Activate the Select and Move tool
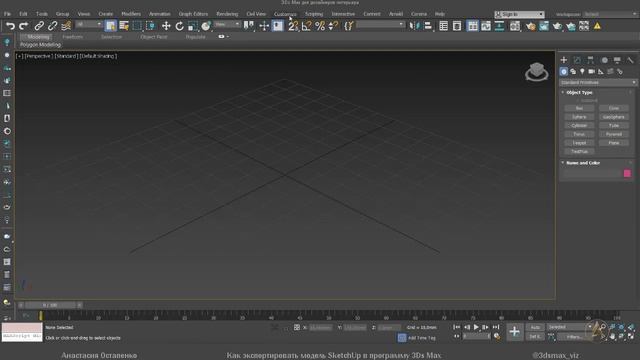This screenshot has width=640, height=360. click(x=166, y=26)
